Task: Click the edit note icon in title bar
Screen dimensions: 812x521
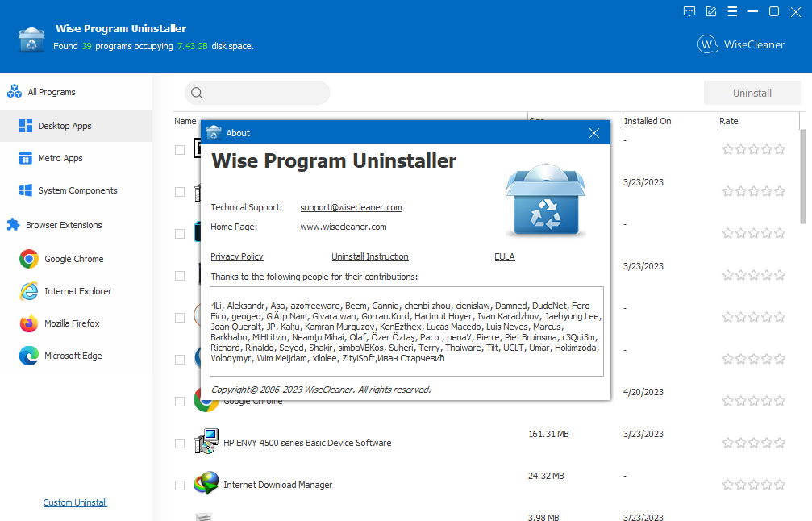Action: tap(711, 11)
